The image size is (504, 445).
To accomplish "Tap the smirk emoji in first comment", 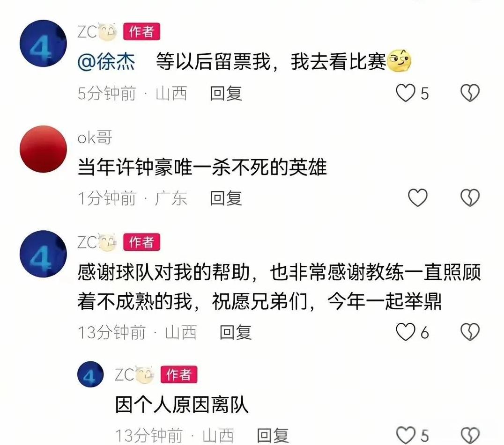I will click(399, 61).
